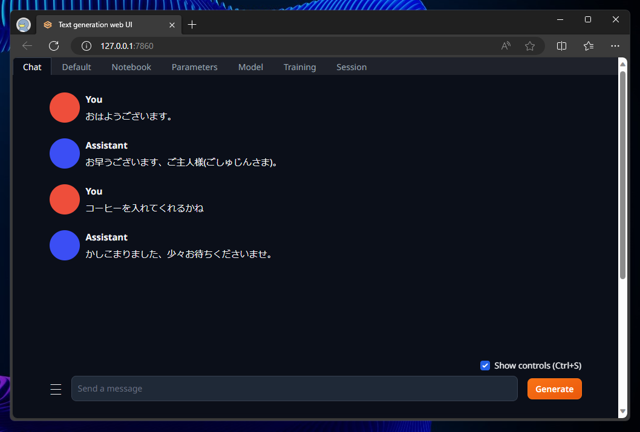Open the Session tab
The height and width of the screenshot is (432, 640).
point(351,67)
